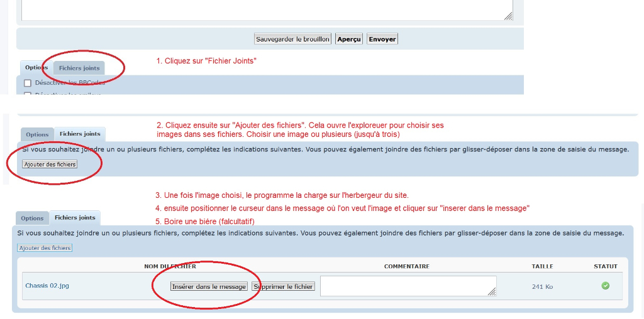Click the "Aperçu" preview button
The height and width of the screenshot is (319, 644).
point(349,39)
